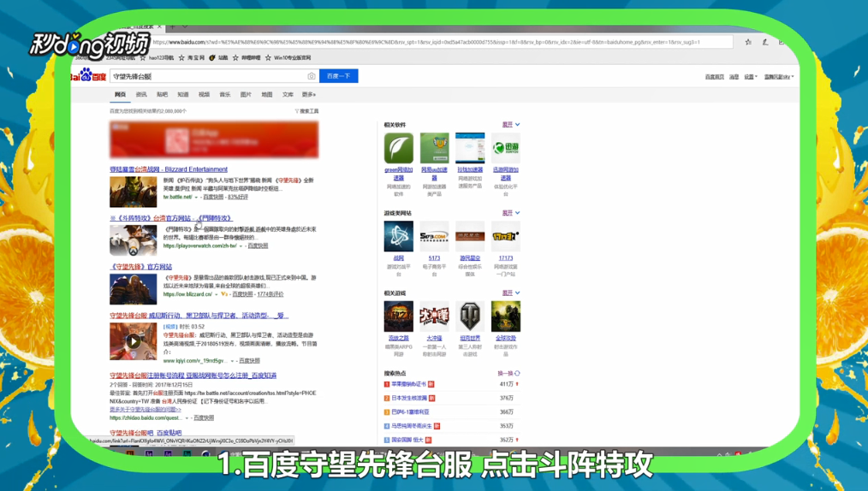Open the 设置 dropdown at top right

pyautogui.click(x=751, y=77)
